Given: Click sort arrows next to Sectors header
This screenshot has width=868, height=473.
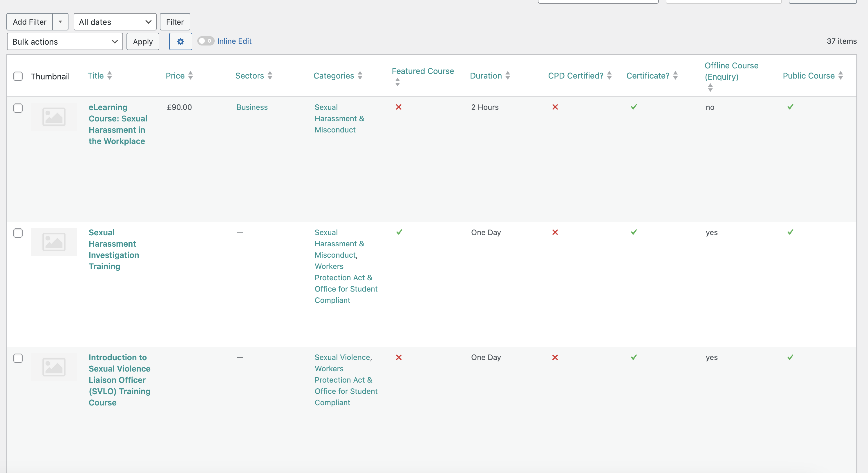Looking at the screenshot, I should pos(270,75).
